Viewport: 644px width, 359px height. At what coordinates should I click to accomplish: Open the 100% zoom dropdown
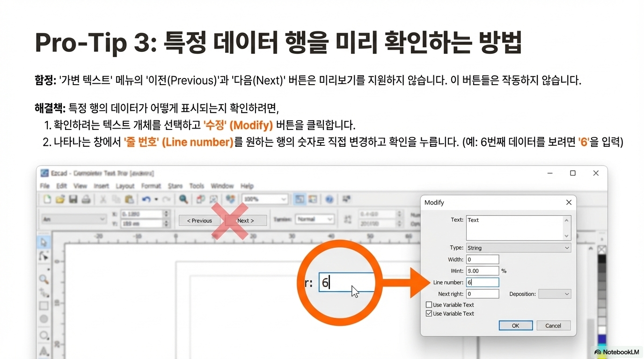tap(264, 199)
